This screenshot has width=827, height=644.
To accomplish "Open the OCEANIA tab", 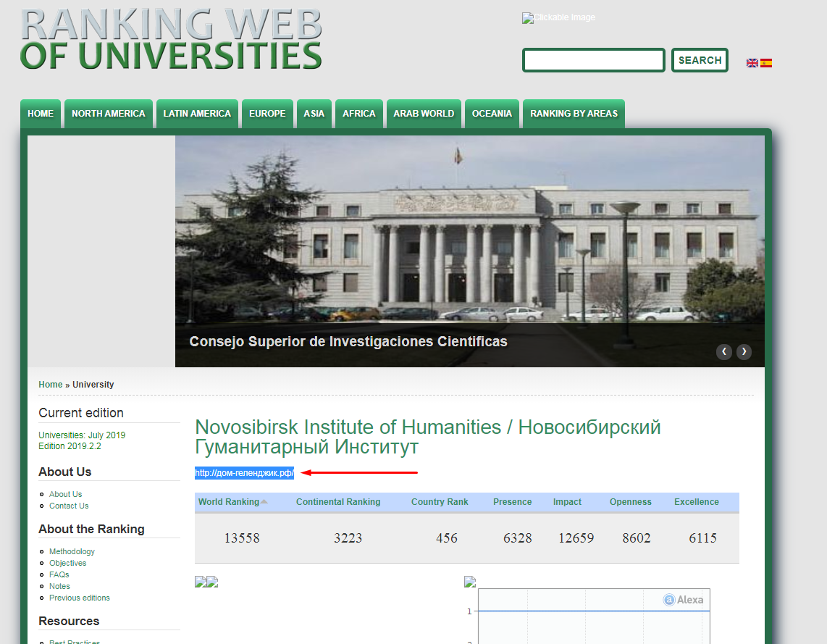I will pos(492,114).
